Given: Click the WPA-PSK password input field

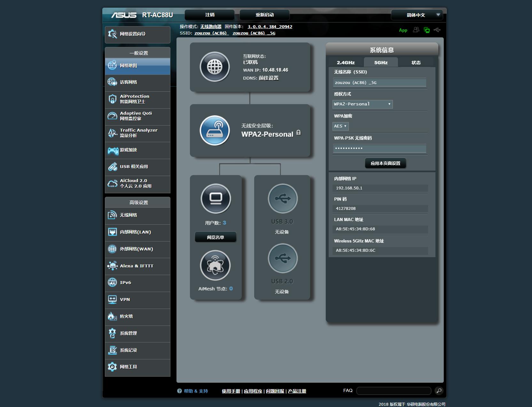Looking at the screenshot, I should pyautogui.click(x=379, y=149).
